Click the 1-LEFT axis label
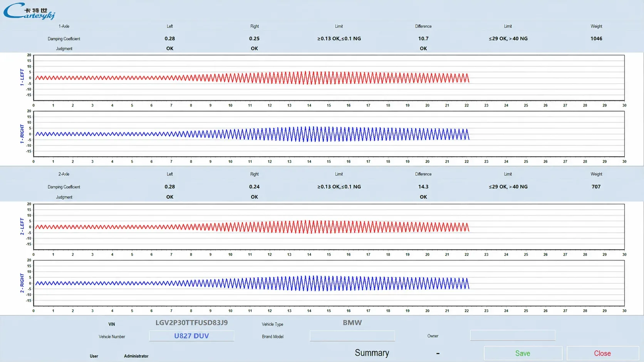Image resolution: width=644 pixels, height=362 pixels. [x=22, y=77]
